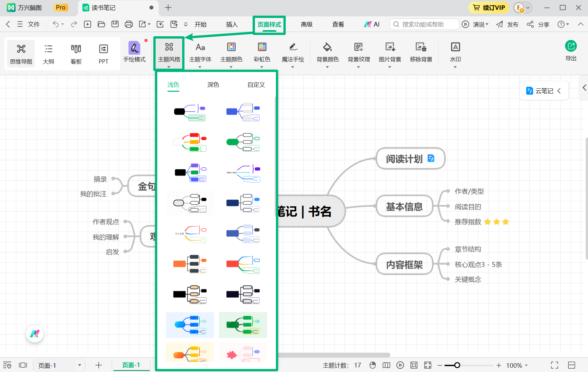
Task: Click the 导出 export button
Action: click(571, 51)
